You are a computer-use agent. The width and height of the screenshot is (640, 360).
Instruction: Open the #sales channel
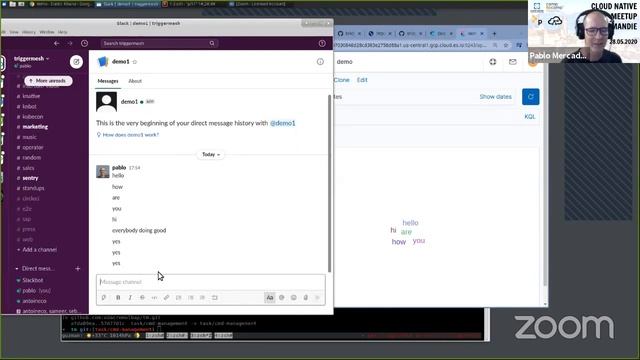tap(28, 168)
